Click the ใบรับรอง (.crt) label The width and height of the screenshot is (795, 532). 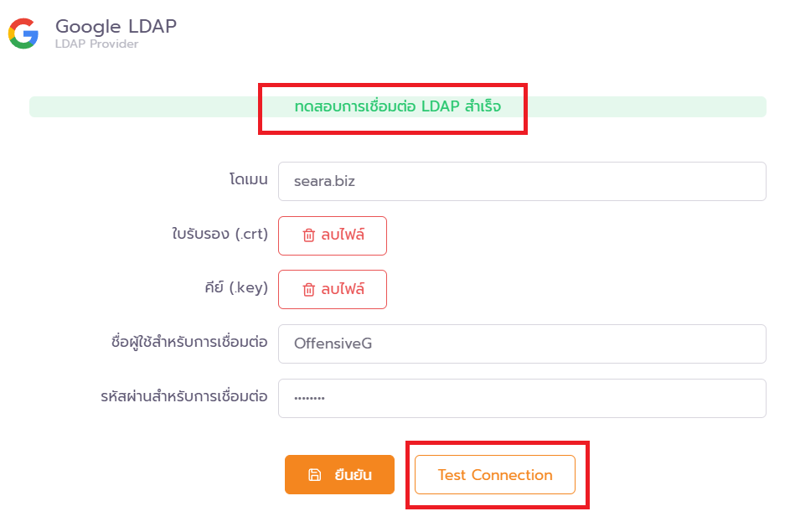click(x=219, y=234)
